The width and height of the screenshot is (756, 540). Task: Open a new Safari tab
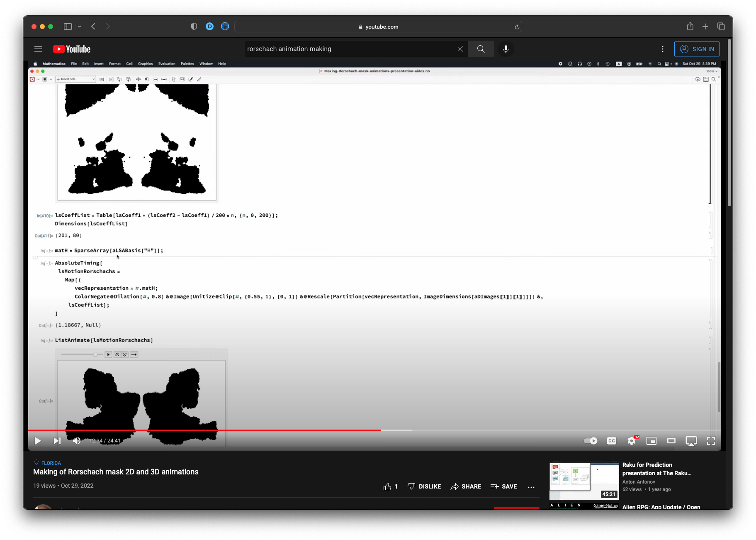[x=705, y=27]
